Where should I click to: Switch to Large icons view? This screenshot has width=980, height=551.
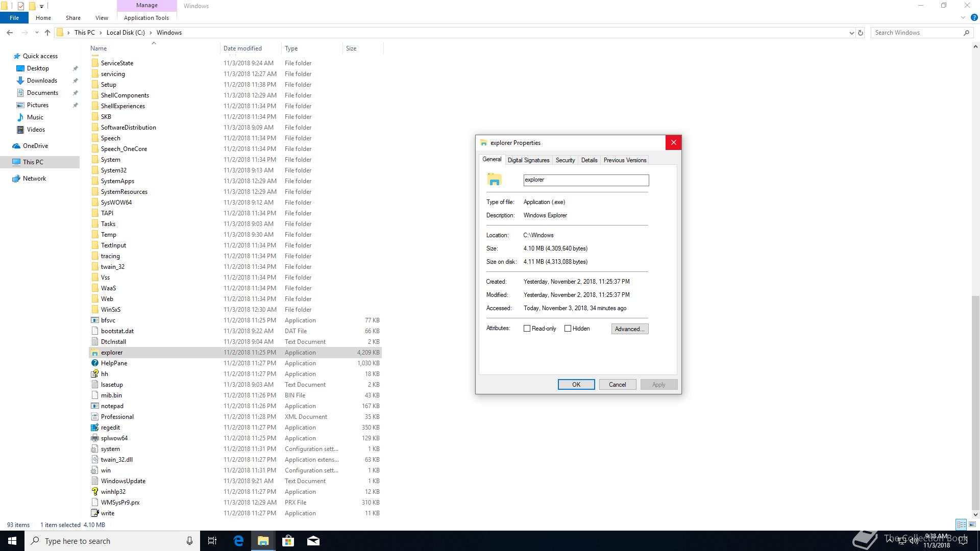click(972, 524)
